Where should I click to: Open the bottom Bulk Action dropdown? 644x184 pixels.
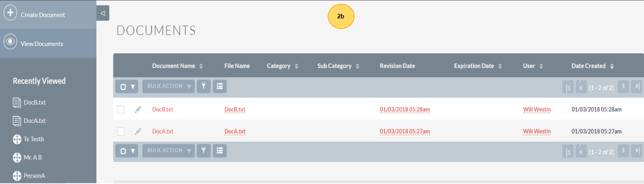click(168, 150)
